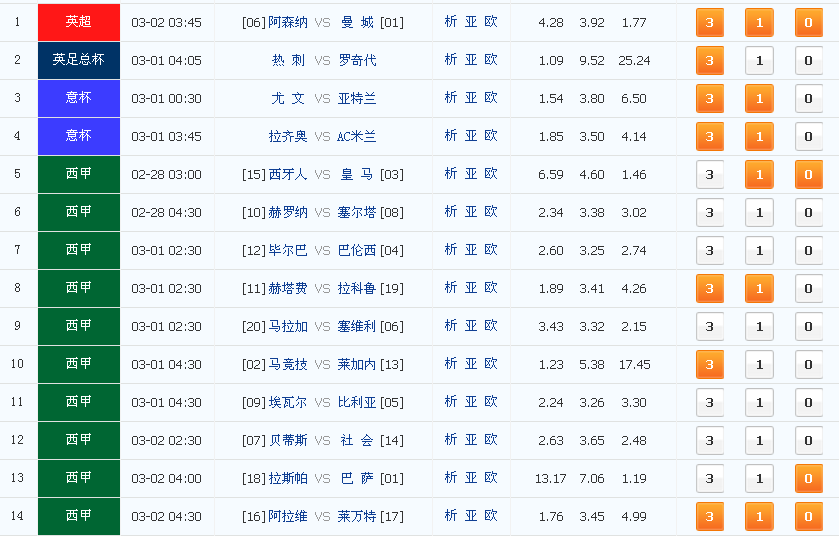The width and height of the screenshot is (839, 538).
Task: Click the 亚 link for 拉齐奥 vs AC米兰
Action: [x=471, y=136]
